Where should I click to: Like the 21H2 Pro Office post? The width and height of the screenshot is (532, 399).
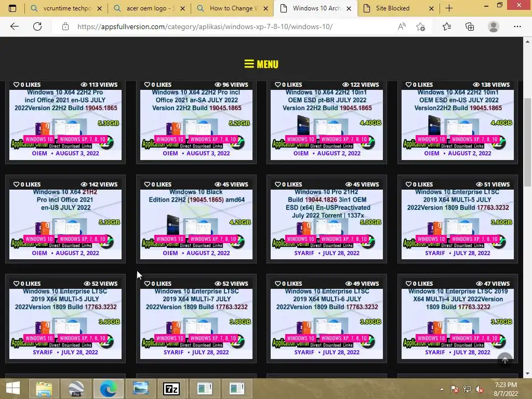pyautogui.click(x=27, y=184)
